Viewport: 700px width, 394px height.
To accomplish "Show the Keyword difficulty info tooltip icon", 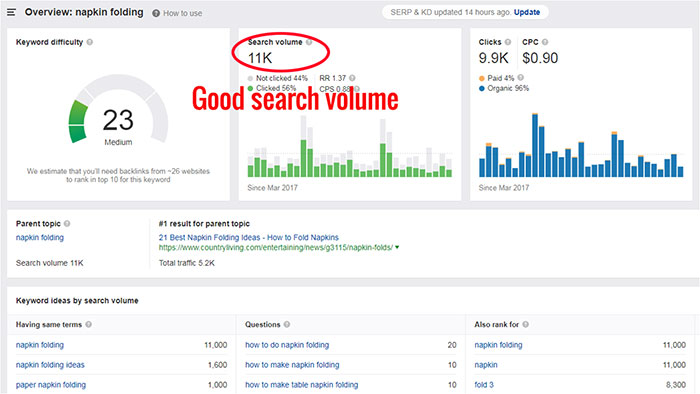I will click(x=90, y=42).
